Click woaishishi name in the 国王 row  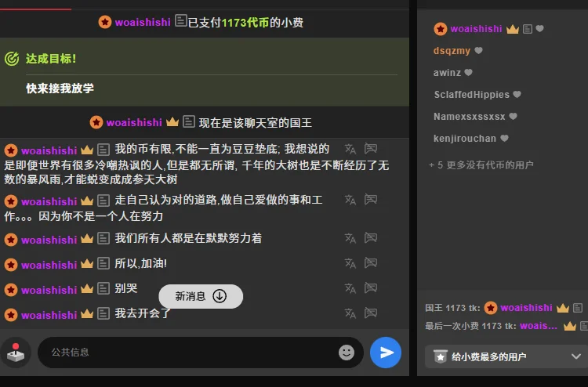(x=526, y=308)
